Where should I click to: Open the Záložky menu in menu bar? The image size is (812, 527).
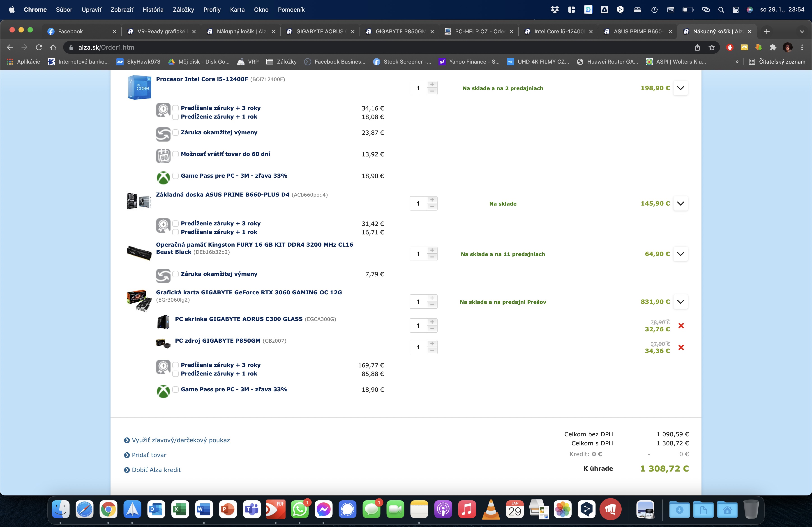[x=183, y=9]
